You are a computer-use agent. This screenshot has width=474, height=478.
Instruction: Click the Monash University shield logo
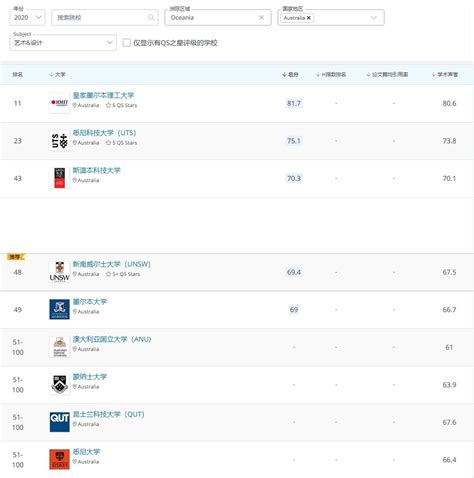(x=59, y=384)
